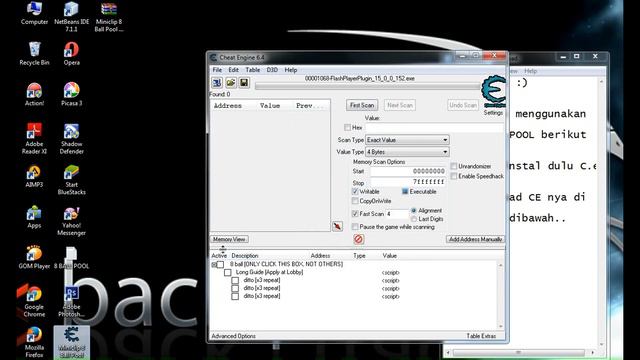Viewport: 640px width, 360px height.
Task: Launch Opera from the desktop
Action: tap(71, 54)
